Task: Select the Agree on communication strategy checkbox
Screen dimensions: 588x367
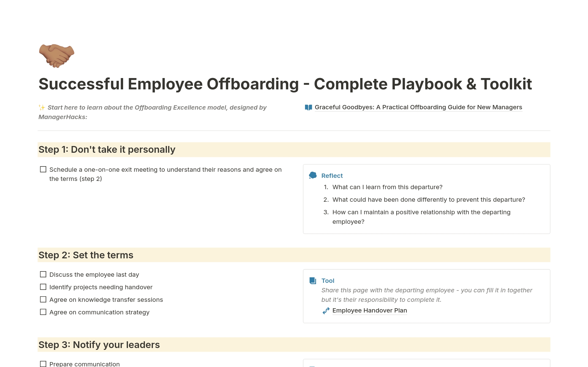Action: coord(44,312)
